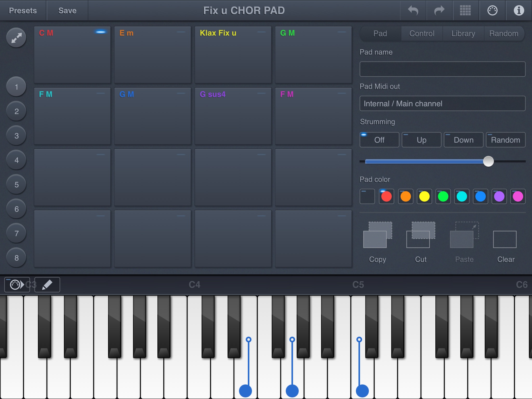Select bank number 2
532x399 pixels.
16,111
